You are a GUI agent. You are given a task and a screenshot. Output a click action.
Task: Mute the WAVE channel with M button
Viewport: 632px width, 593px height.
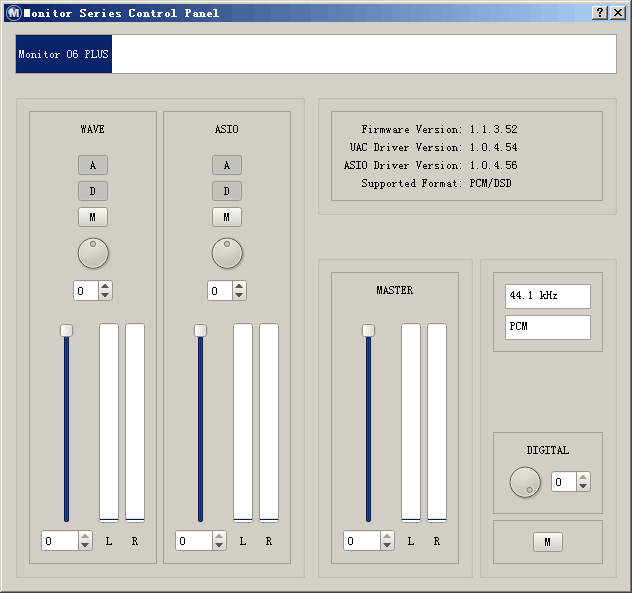(93, 217)
